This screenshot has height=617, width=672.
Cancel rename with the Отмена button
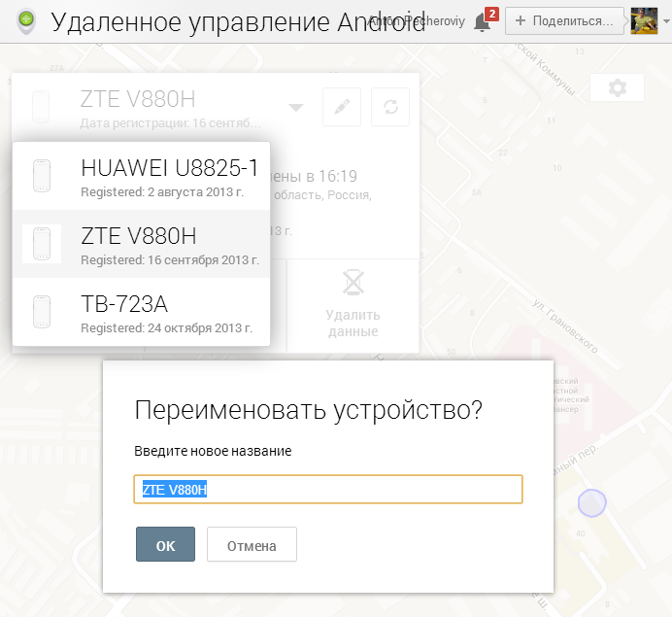pos(252,544)
